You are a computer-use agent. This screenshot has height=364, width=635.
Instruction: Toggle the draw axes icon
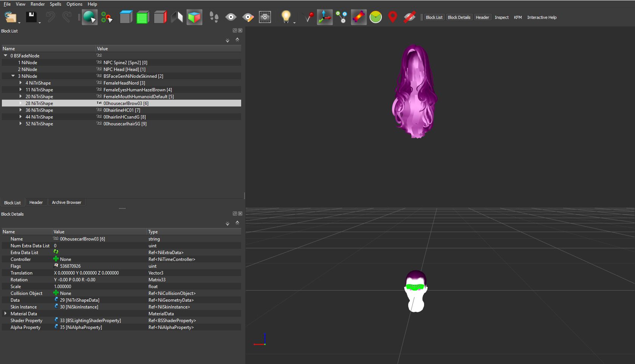tap(325, 17)
